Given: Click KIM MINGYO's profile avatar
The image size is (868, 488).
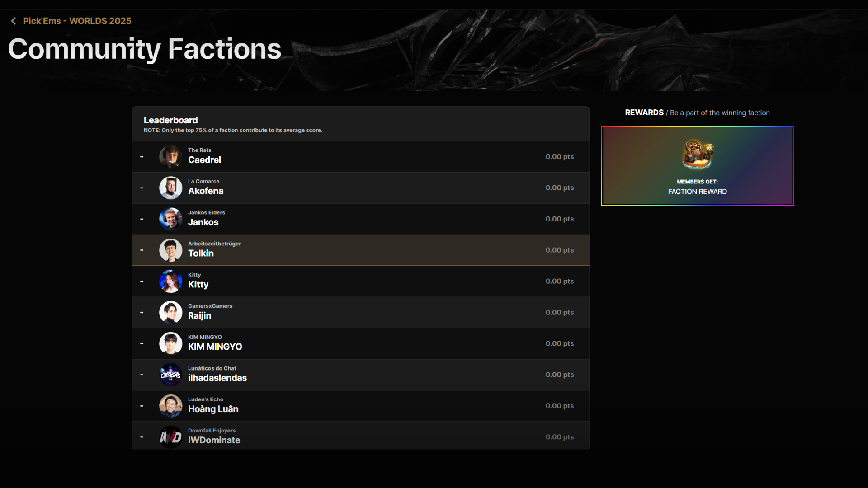Looking at the screenshot, I should pos(170,344).
